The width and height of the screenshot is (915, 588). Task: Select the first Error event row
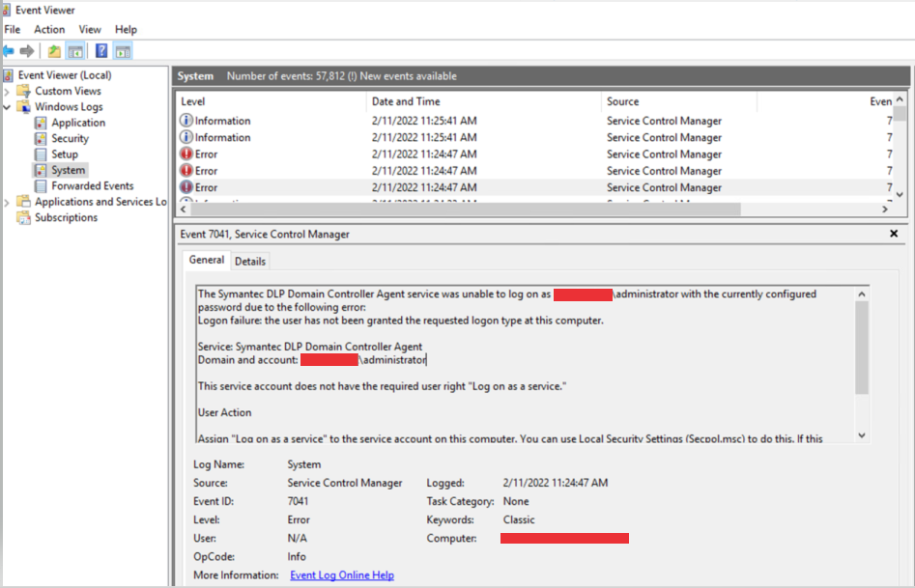(x=206, y=154)
